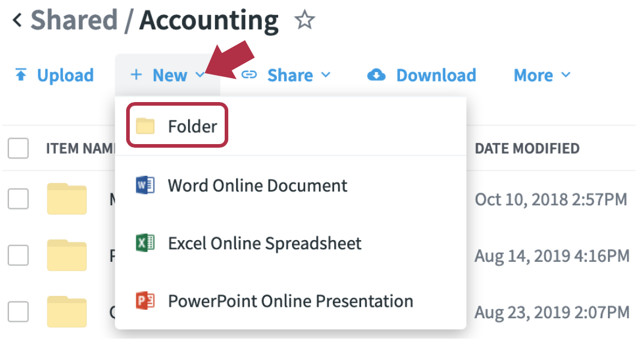Click the link icon beside Share
The image size is (644, 341).
click(249, 74)
